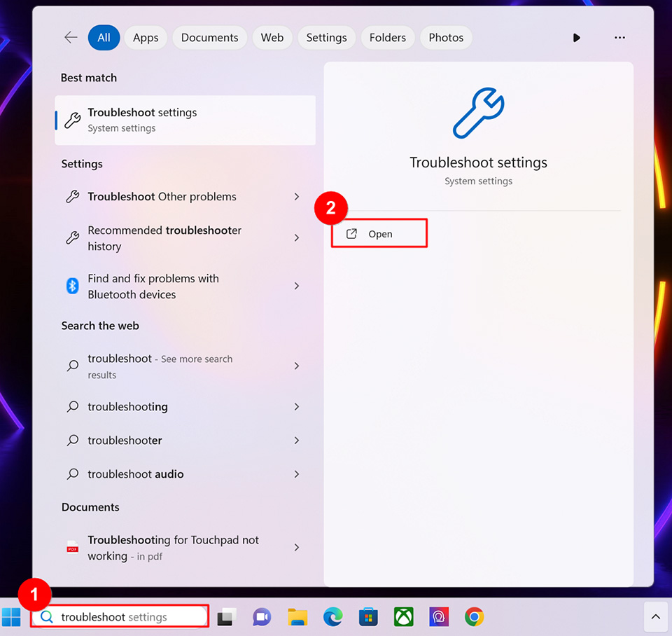Screen dimensions: 672x636
Task: Expand Troubleshoot Other problems chevron
Action: tap(297, 196)
